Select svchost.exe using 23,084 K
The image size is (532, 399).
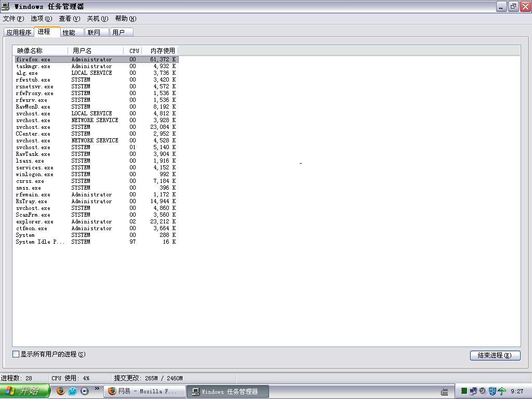97,127
